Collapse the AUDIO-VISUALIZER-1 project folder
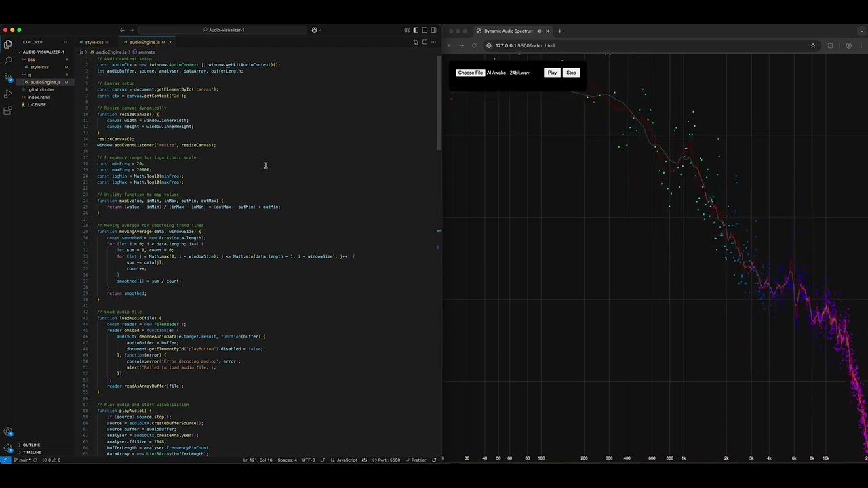Screen dimensions: 868x488 (43, 52)
